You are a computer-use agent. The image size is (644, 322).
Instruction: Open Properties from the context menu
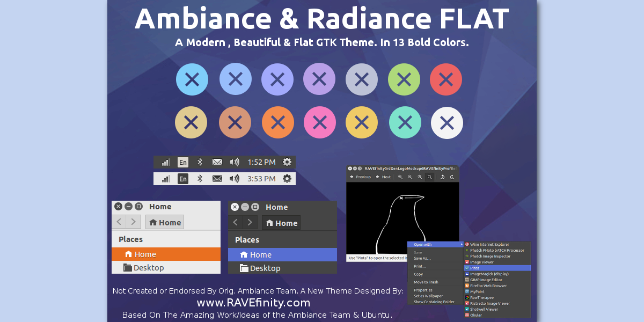coord(435,290)
